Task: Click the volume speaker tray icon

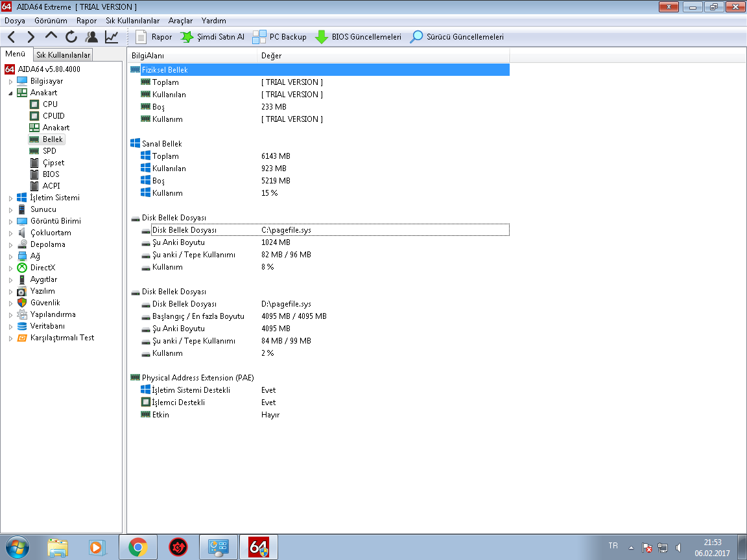Action: tap(678, 548)
